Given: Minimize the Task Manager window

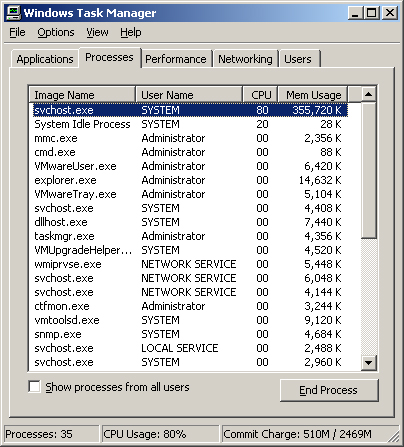Looking at the screenshot, I should click(355, 13).
